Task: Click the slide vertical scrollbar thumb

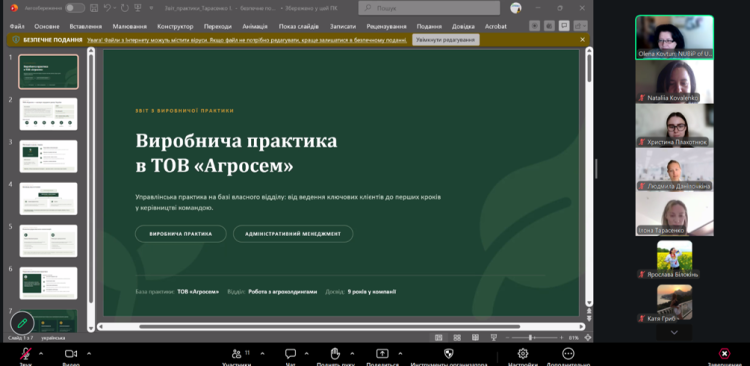Action: coord(589,67)
